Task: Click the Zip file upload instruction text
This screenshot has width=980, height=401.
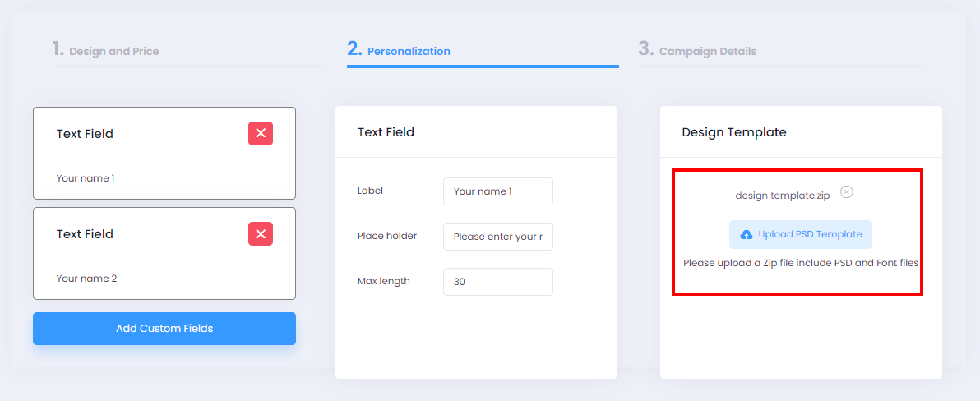Action: click(x=801, y=263)
